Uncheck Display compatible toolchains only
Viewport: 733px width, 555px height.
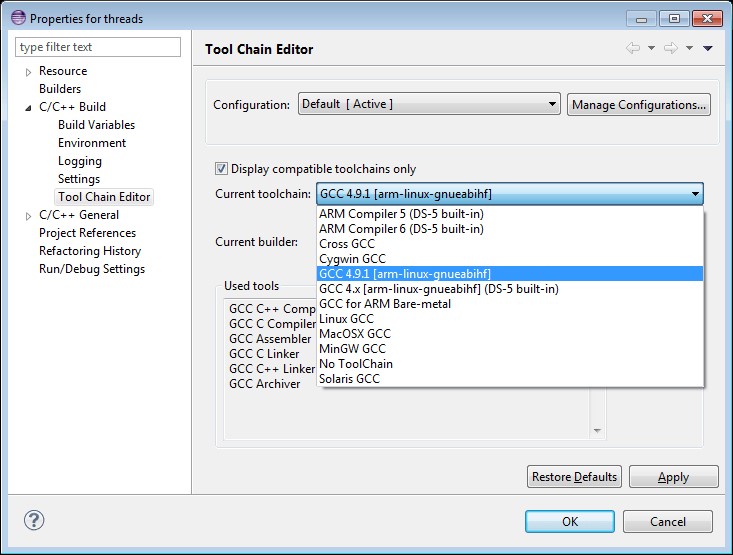(221, 168)
